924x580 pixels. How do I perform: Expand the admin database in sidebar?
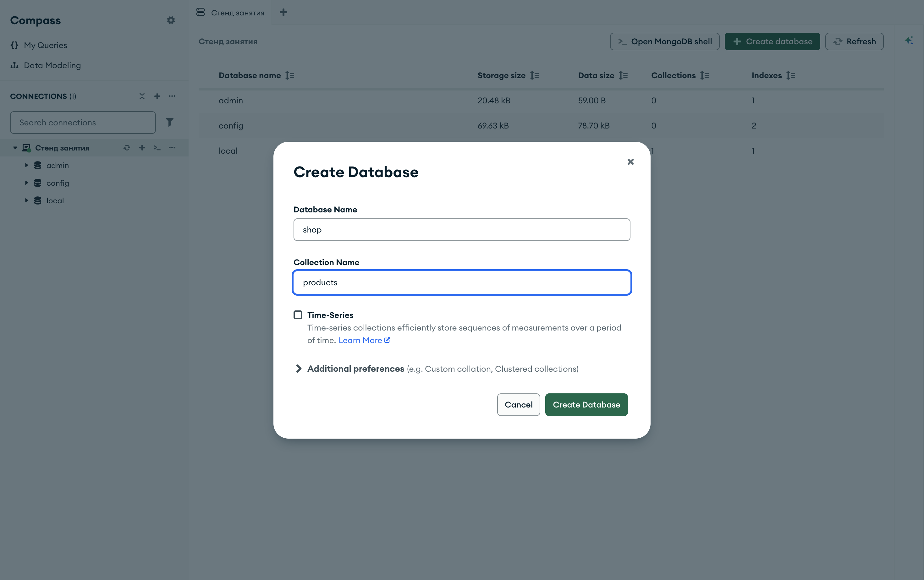pyautogui.click(x=26, y=165)
